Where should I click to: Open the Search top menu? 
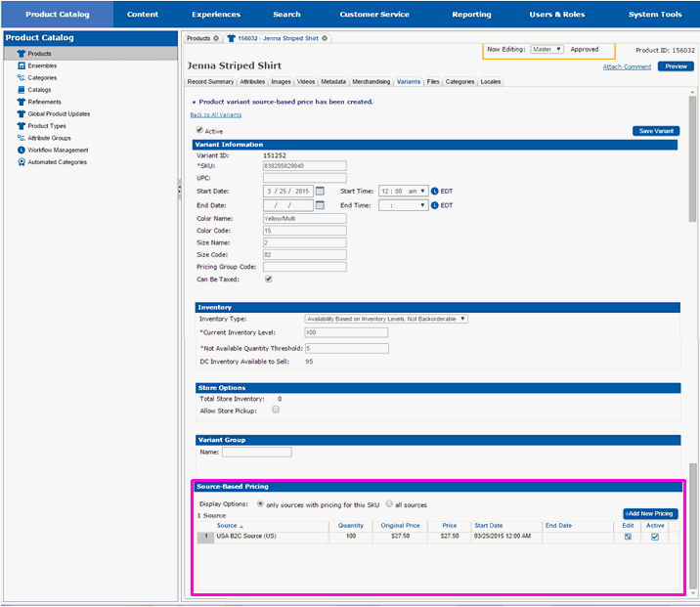(x=286, y=15)
